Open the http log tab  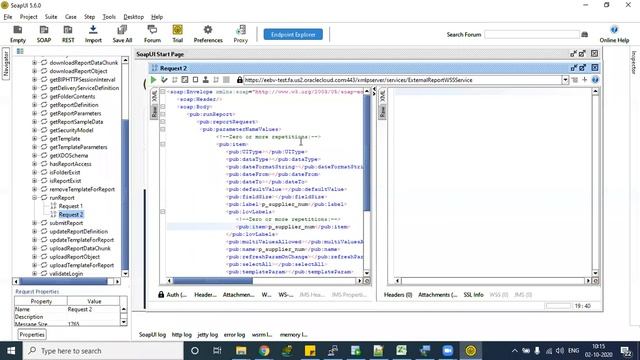(x=182, y=334)
